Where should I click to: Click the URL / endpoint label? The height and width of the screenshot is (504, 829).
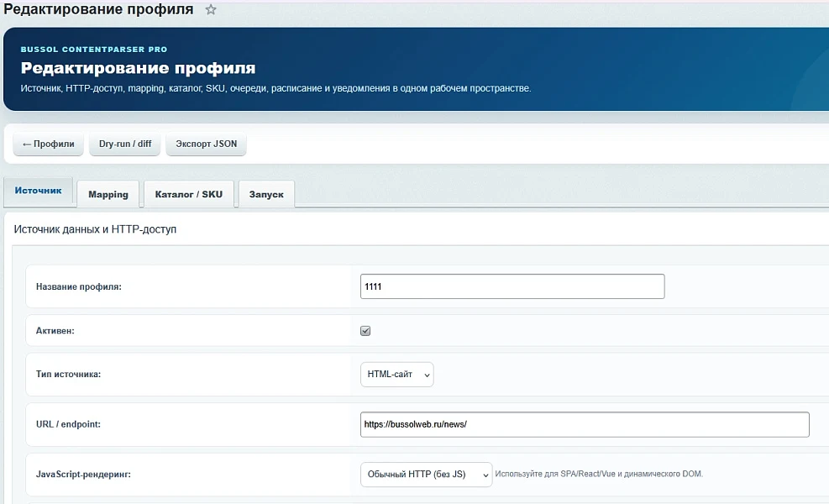pyautogui.click(x=68, y=424)
